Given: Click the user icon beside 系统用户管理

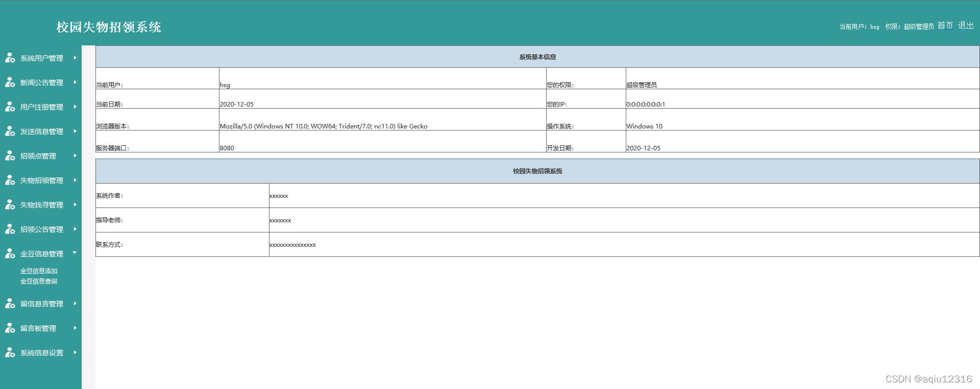Looking at the screenshot, I should click(10, 58).
